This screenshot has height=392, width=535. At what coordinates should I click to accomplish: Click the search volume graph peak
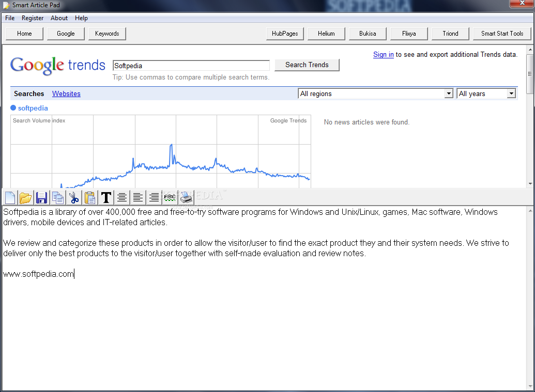point(171,146)
